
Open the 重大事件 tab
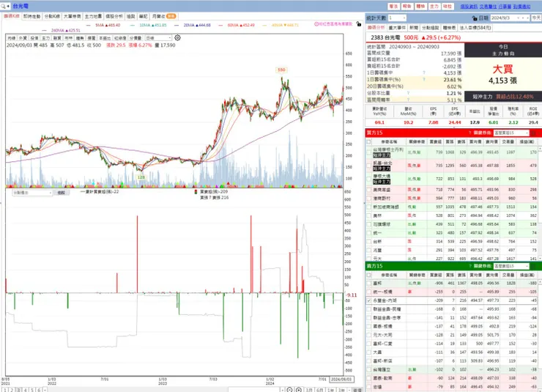pyautogui.click(x=397, y=28)
